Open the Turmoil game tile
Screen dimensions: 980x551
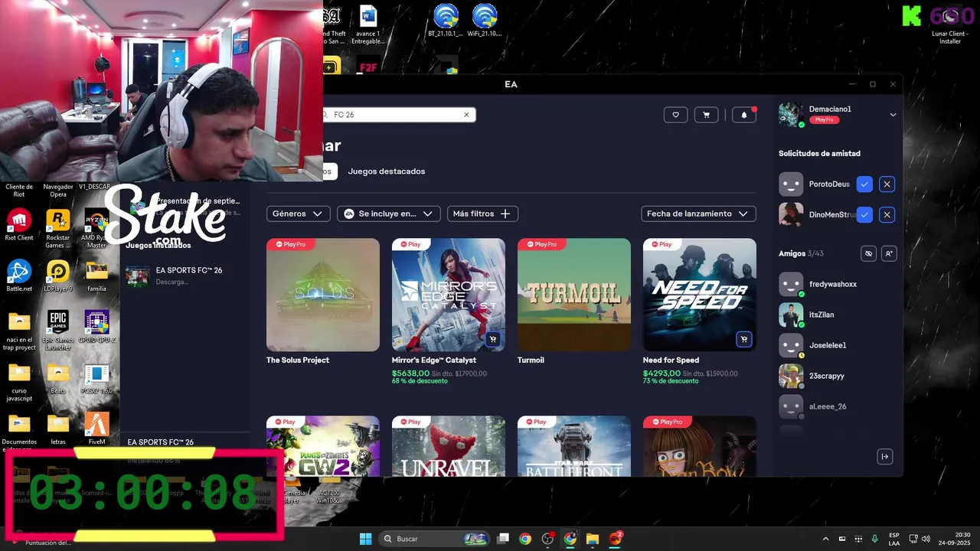pyautogui.click(x=574, y=295)
